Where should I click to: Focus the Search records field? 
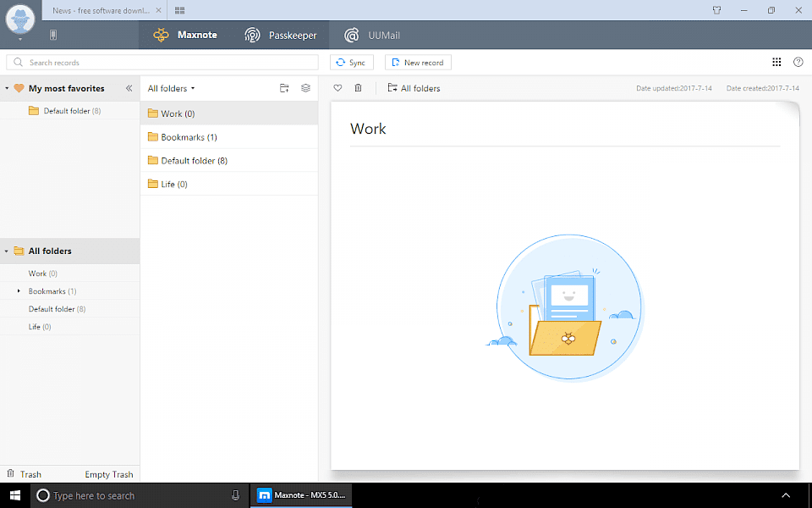[162, 62]
